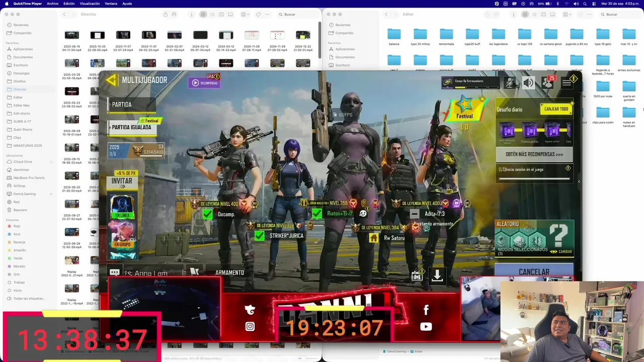The image size is (644, 362).
Task: Click Obtén Más Recompensas link
Action: coord(534,154)
